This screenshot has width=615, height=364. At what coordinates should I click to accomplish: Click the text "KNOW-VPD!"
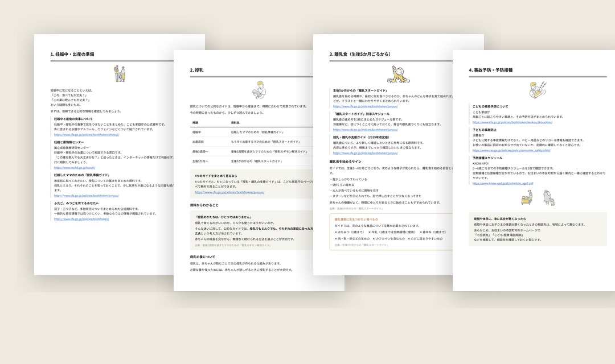[481, 164]
